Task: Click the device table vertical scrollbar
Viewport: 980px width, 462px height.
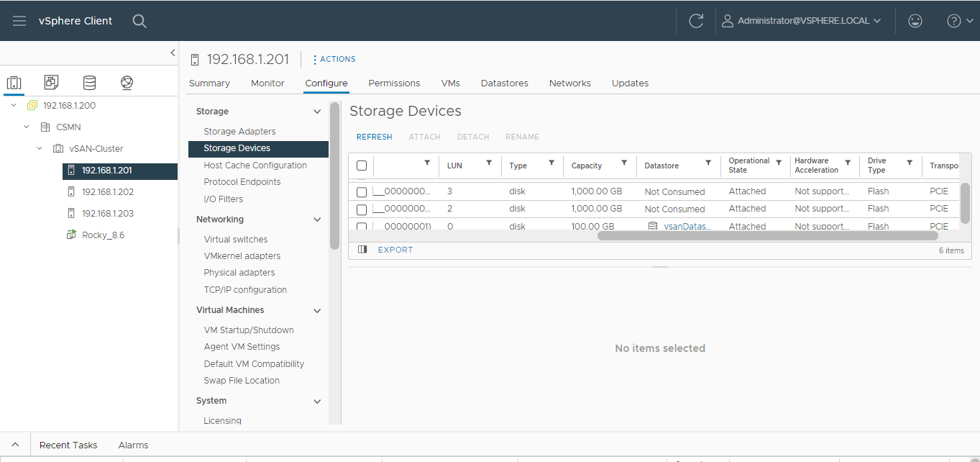Action: coord(965,203)
